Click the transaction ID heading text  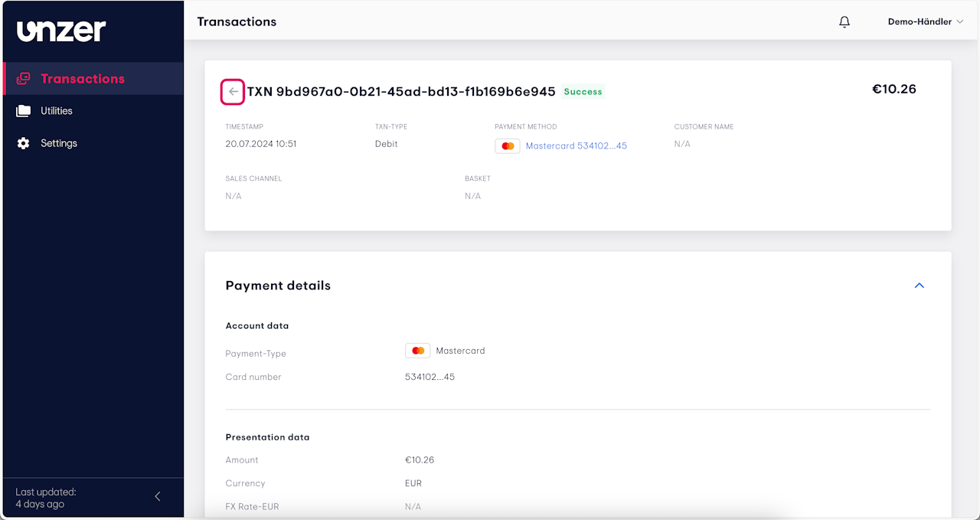pyautogui.click(x=401, y=92)
